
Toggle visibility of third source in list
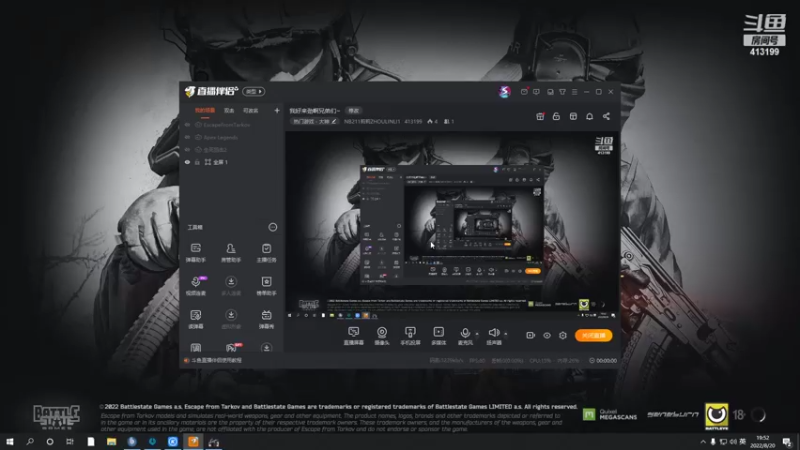point(187,149)
